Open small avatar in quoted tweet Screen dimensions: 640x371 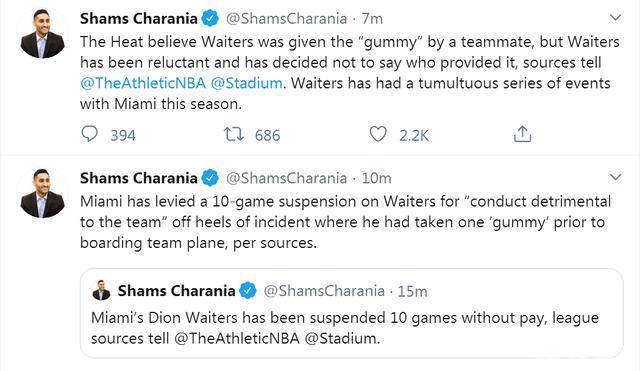101,290
